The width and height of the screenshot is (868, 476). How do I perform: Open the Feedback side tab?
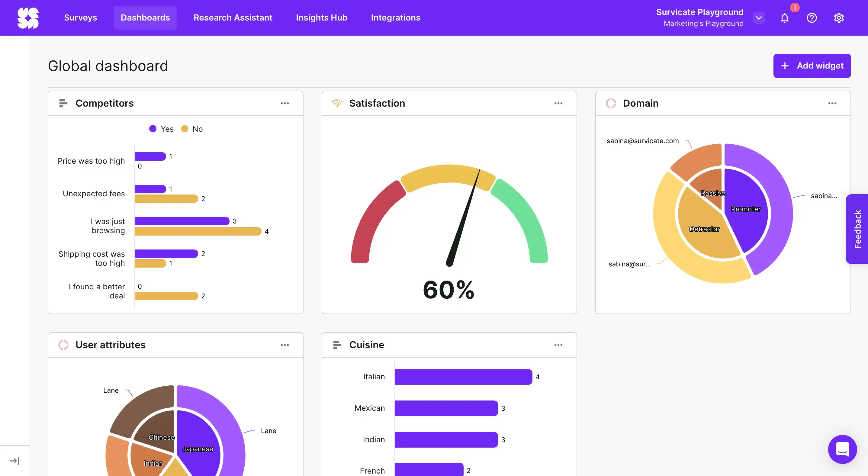[x=857, y=229]
